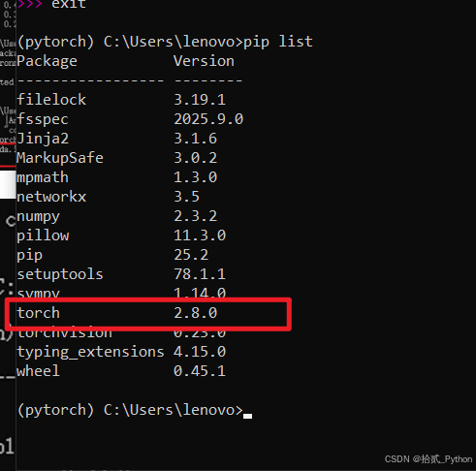Click the 'Jinja2' package name

pyautogui.click(x=43, y=139)
